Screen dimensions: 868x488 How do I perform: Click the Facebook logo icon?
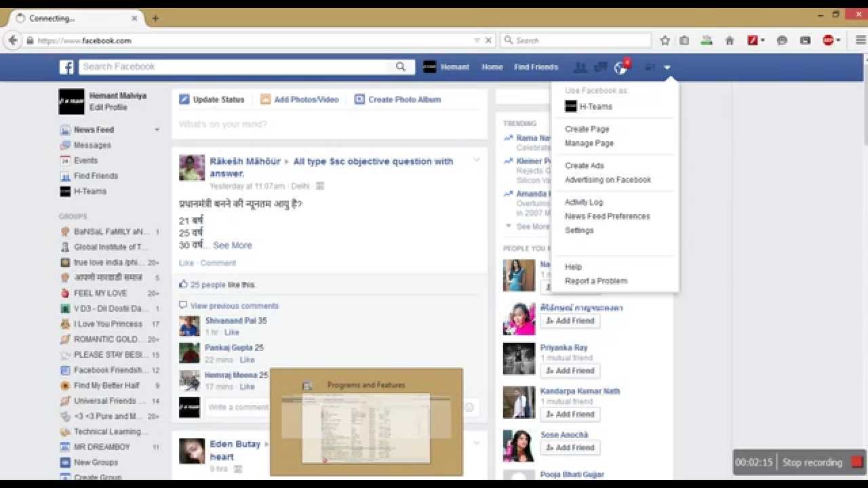66,66
